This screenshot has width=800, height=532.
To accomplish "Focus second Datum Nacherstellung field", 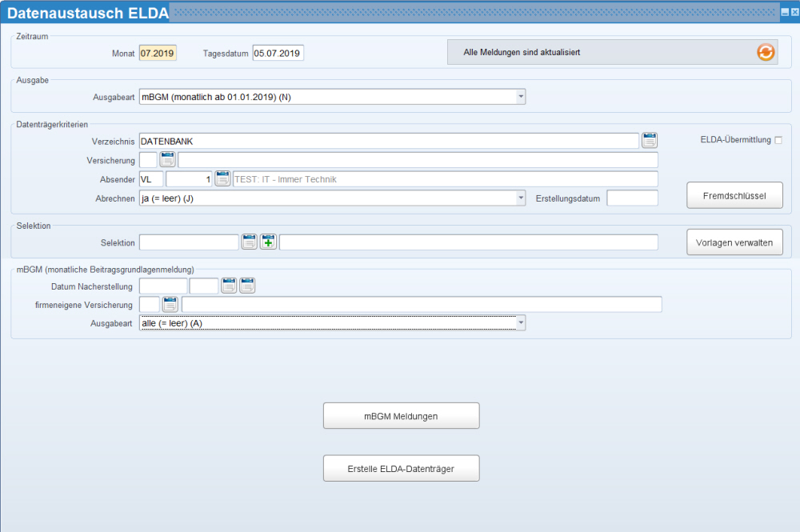I will pos(204,286).
